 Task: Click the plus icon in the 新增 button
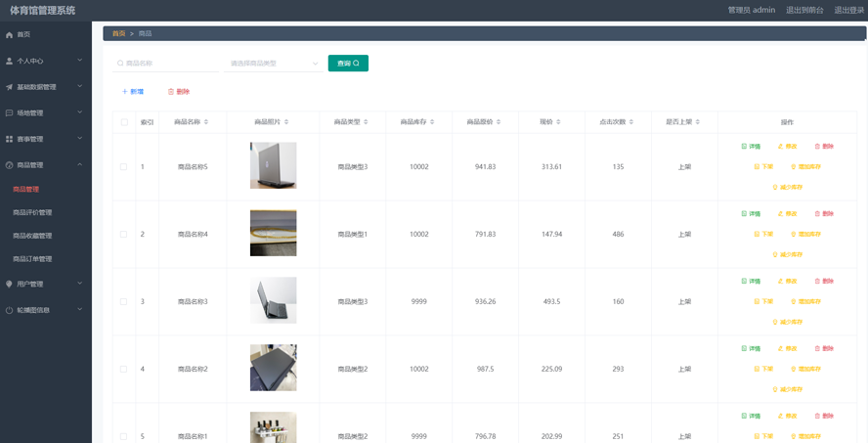[124, 92]
